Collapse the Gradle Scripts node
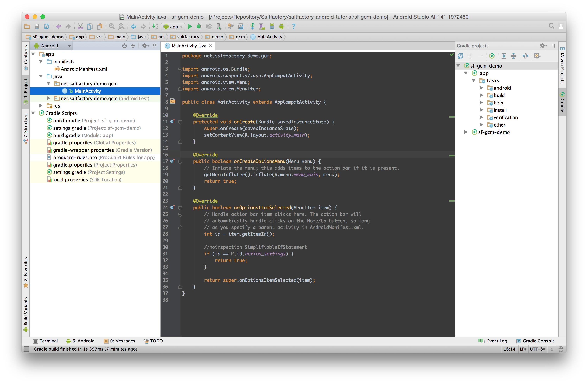588x384 pixels. coord(33,113)
